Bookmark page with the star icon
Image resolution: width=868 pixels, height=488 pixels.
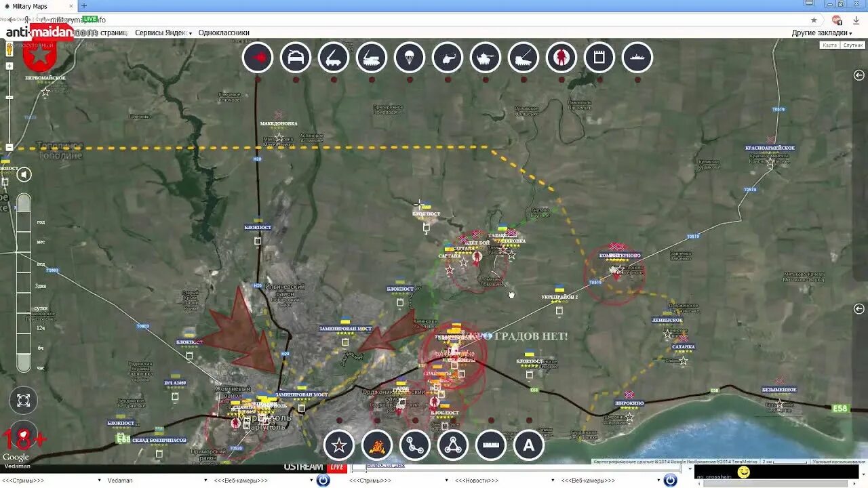(814, 20)
